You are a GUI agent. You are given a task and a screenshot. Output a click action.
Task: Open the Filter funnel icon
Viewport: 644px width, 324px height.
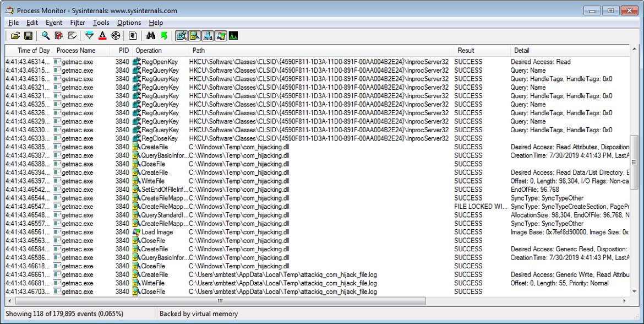90,36
